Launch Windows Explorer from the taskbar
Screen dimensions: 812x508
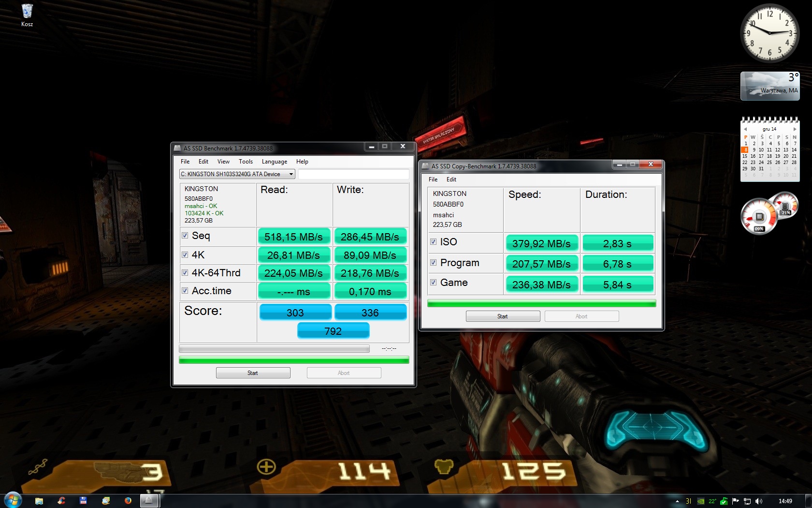39,501
